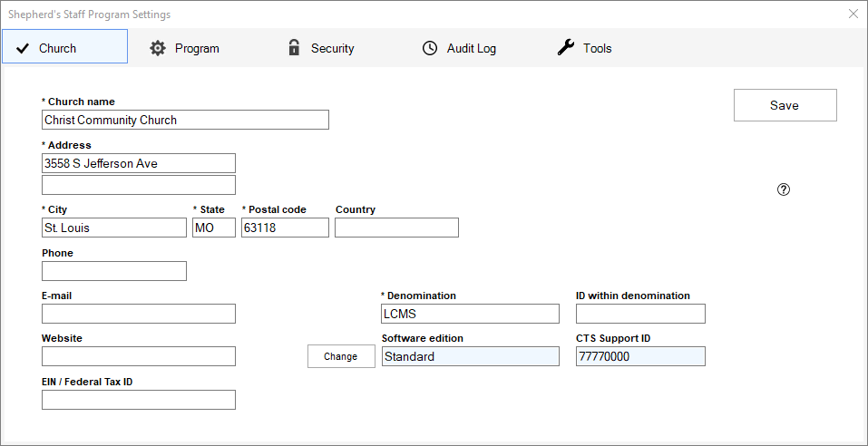Edit the Postal code field
This screenshot has width=868, height=446.
tap(285, 228)
